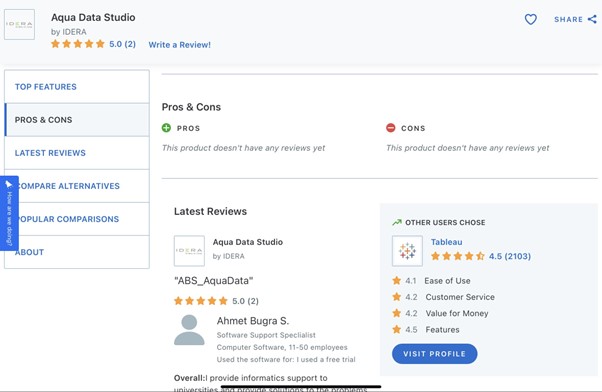Open the 'How are we doing?' feedback tab

(x=9, y=213)
